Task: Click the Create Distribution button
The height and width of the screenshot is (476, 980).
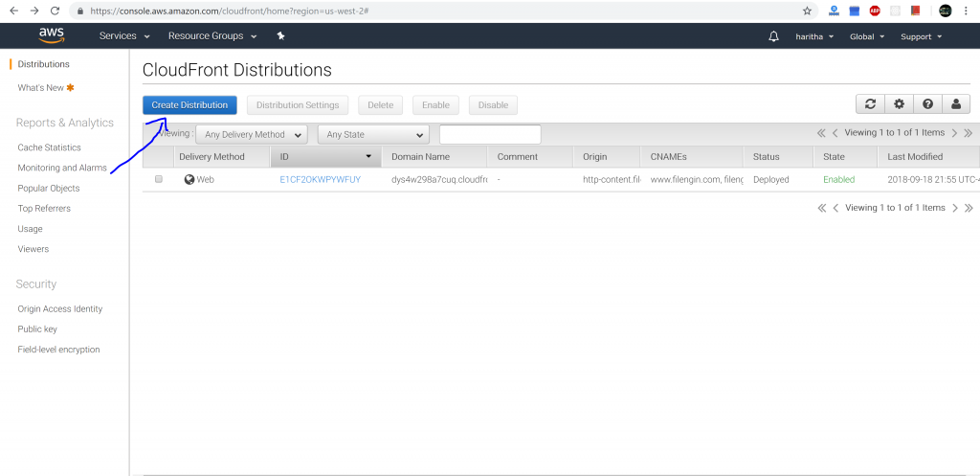Action: tap(189, 105)
